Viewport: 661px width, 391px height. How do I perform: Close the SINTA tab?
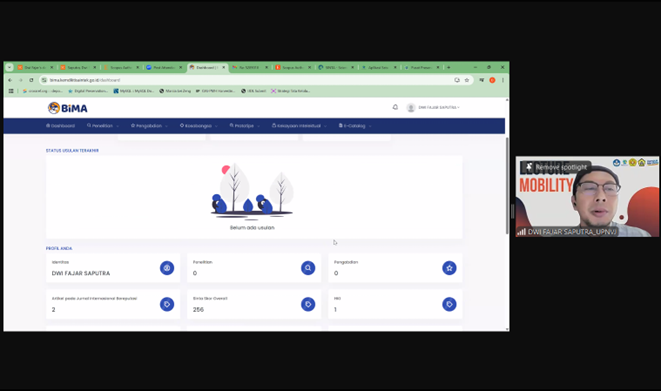coord(352,67)
